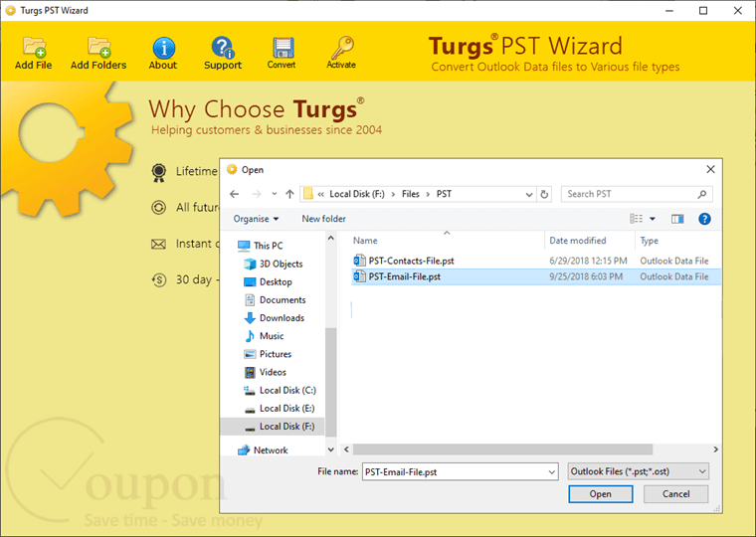
Task: Click 9/25/2018 6:03 PM date cell
Action: click(585, 276)
